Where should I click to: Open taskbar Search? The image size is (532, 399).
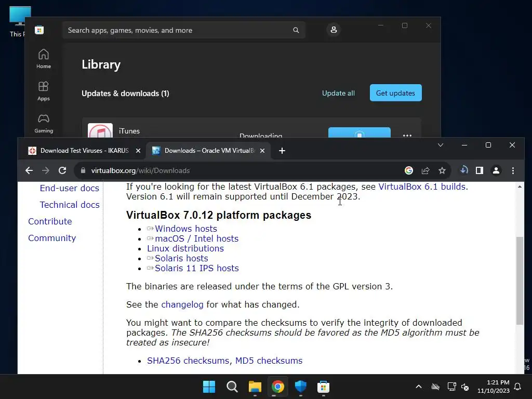coord(232,387)
